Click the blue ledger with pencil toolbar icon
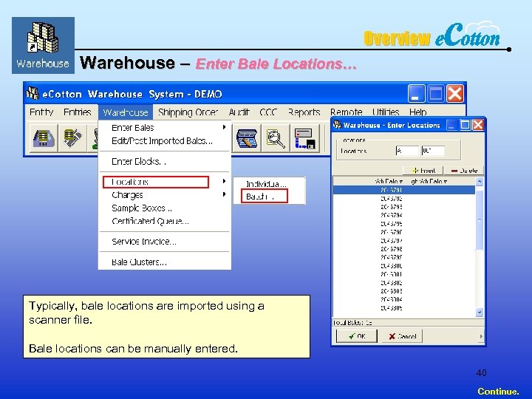The width and height of the screenshot is (532, 399). 247,138
